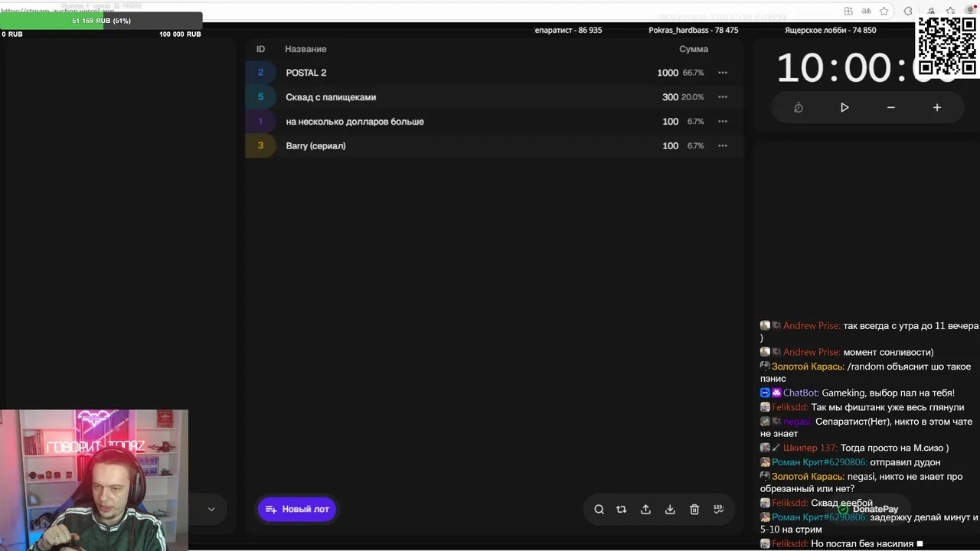Image resolution: width=980 pixels, height=551 pixels.
Task: Bookmark page with star icon
Action: 884,11
